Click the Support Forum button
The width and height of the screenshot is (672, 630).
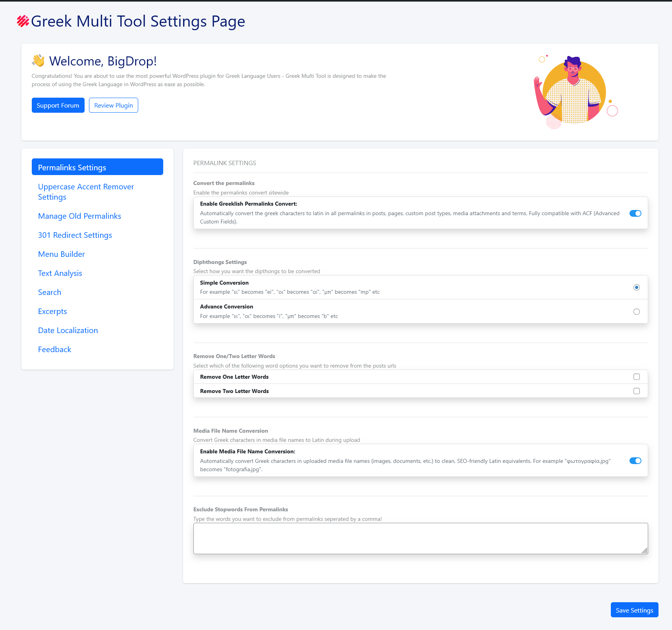58,105
